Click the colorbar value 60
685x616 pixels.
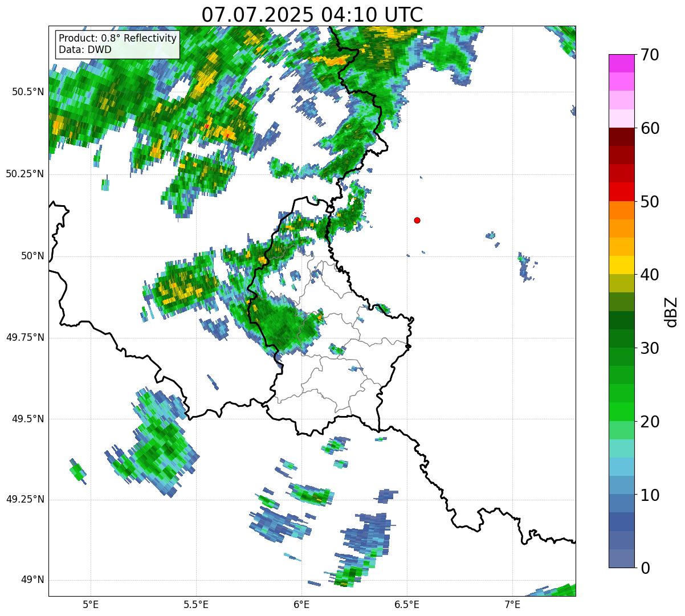pos(650,128)
